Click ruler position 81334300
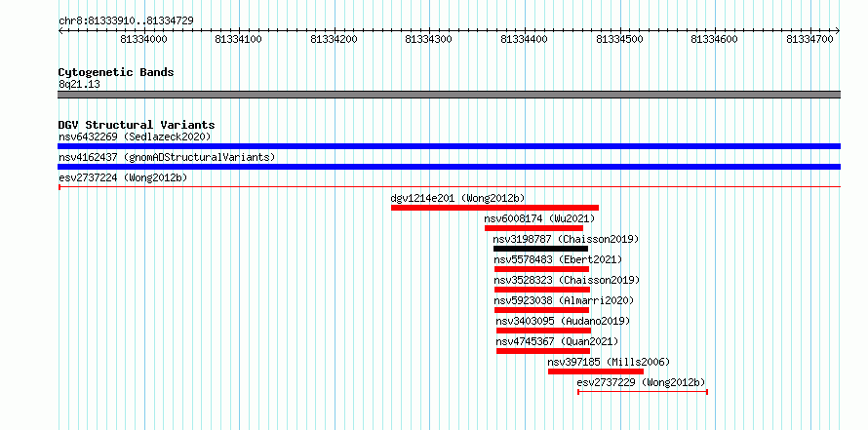868x430 pixels. [x=429, y=39]
